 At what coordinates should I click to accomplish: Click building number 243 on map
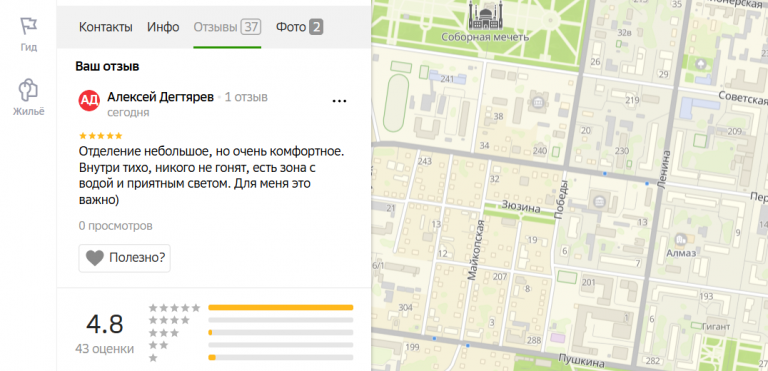point(425,161)
